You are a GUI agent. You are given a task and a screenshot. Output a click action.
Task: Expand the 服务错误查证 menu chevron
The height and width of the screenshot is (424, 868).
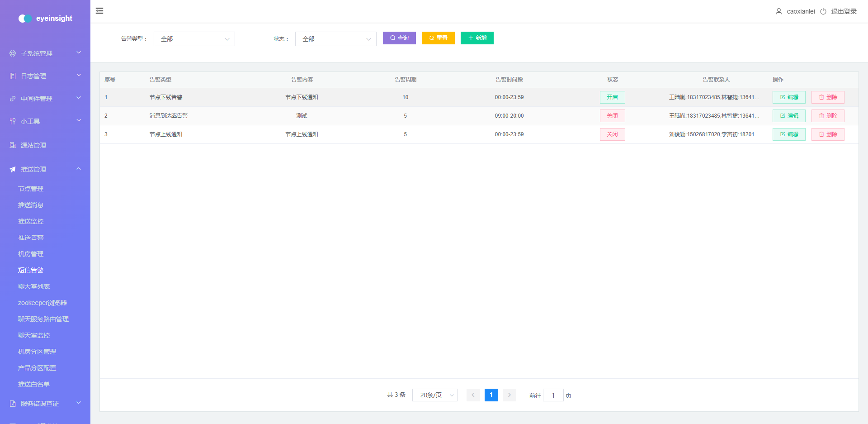click(79, 403)
